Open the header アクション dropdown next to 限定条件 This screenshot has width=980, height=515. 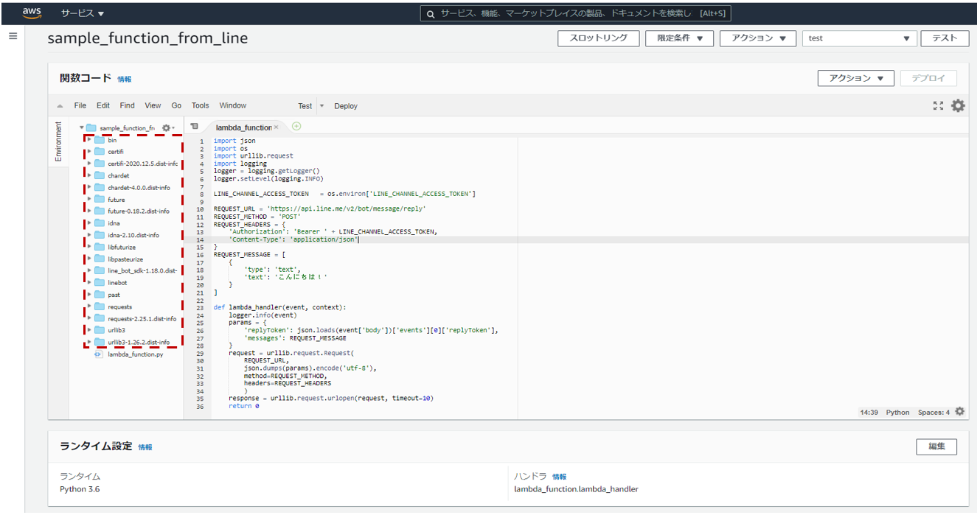[759, 38]
